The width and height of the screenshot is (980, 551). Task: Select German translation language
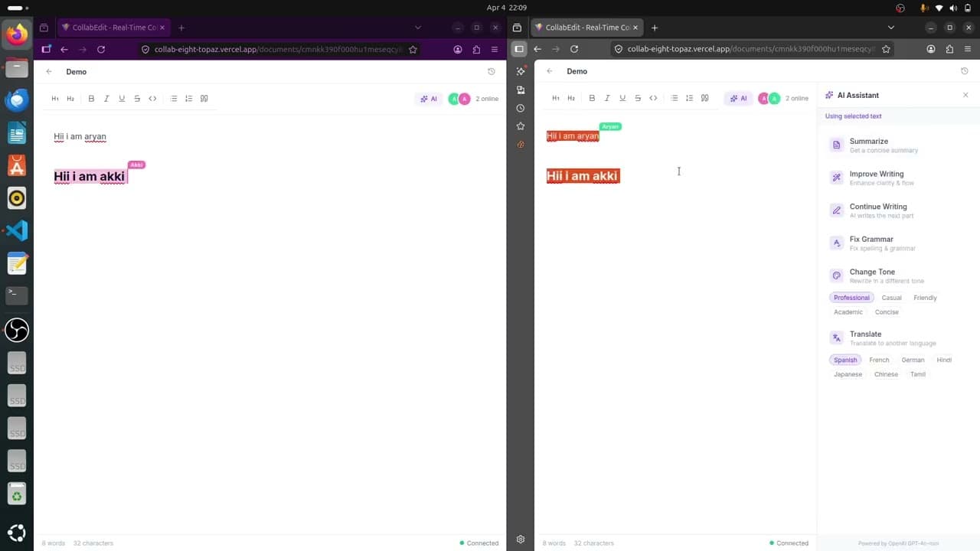(x=913, y=360)
